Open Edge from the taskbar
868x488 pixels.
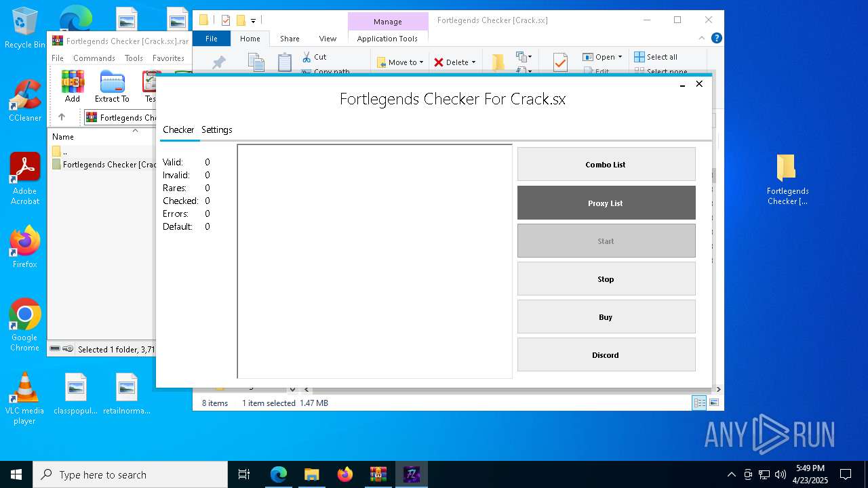click(279, 474)
